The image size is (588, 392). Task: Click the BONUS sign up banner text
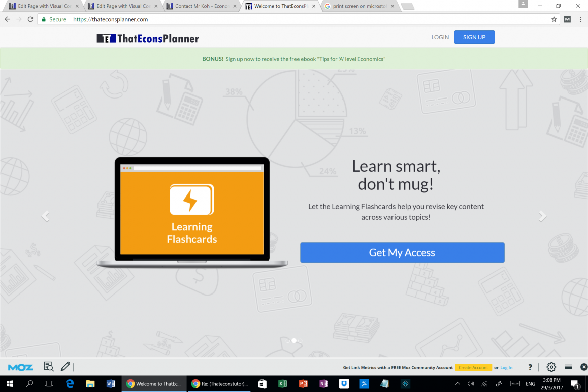[x=293, y=59]
